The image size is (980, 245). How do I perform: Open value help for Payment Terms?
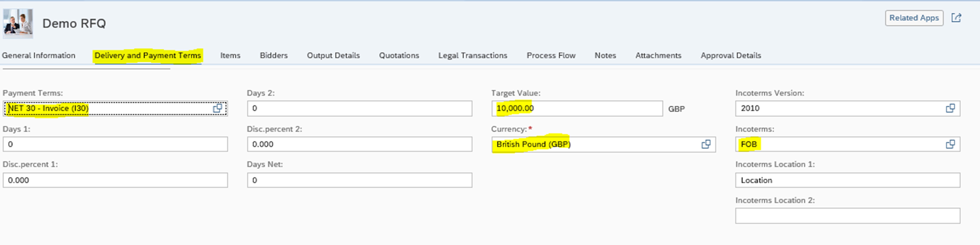point(217,108)
